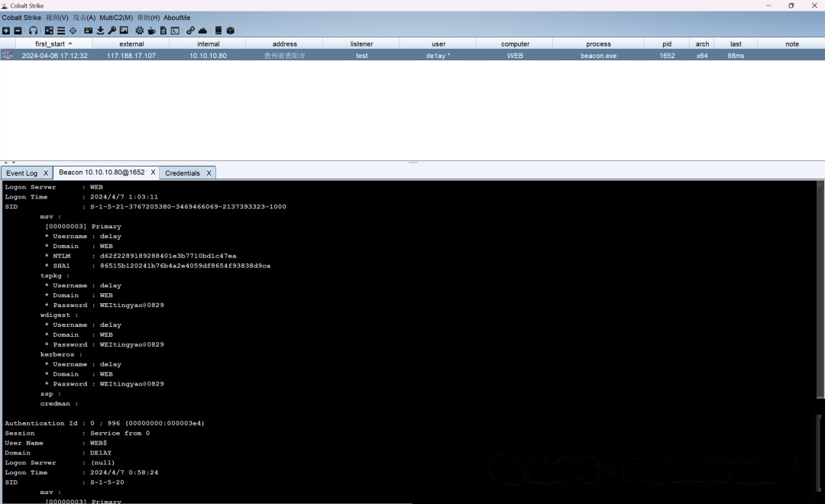Close the Credentials tab

pos(209,173)
